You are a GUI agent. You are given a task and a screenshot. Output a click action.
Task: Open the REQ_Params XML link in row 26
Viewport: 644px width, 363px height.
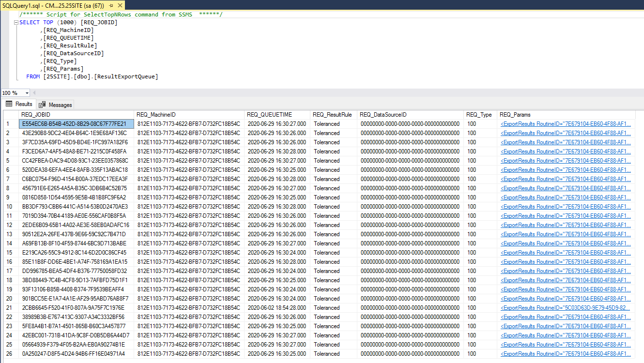click(x=566, y=354)
